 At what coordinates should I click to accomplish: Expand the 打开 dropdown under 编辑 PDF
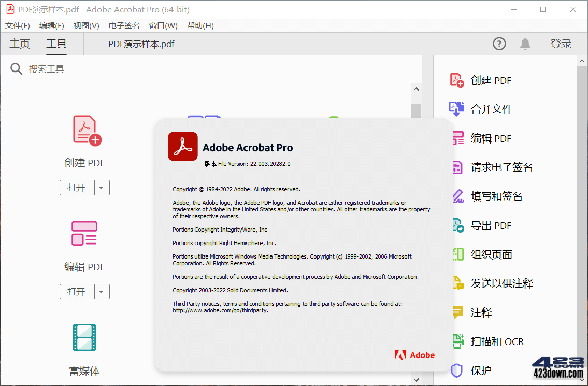(101, 292)
